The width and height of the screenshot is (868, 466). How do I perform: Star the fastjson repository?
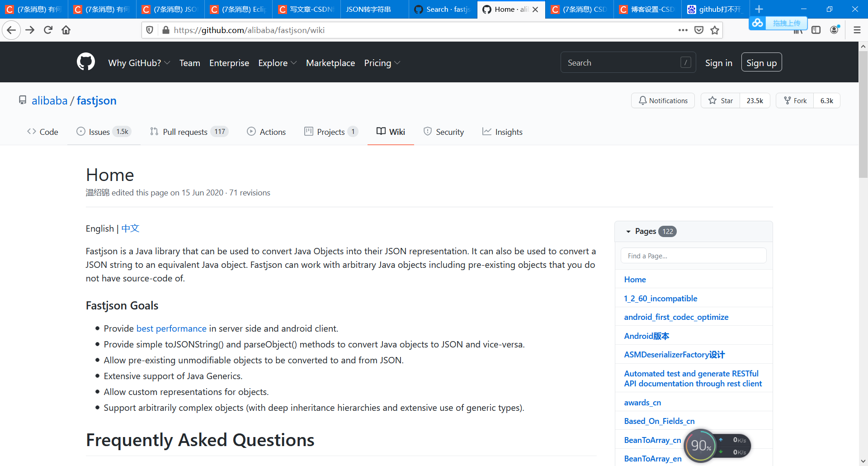[721, 100]
